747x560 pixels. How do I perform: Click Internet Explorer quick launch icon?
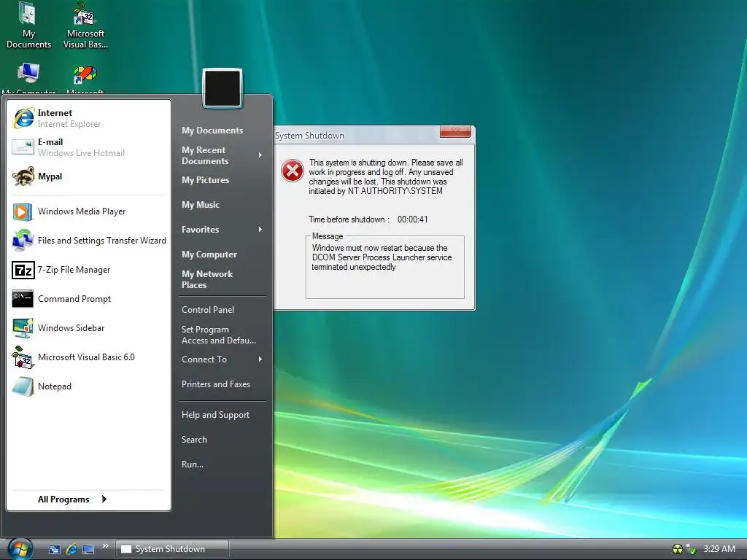[71, 549]
